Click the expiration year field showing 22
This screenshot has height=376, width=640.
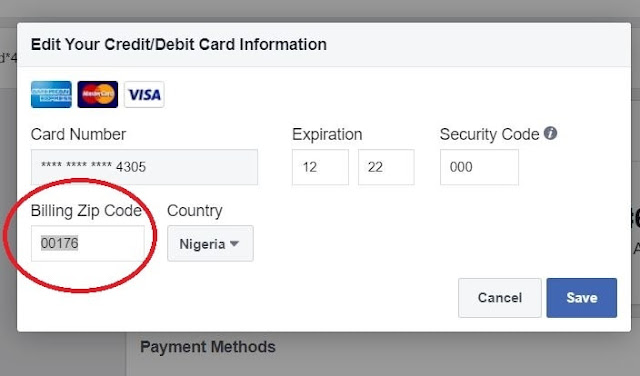point(386,167)
